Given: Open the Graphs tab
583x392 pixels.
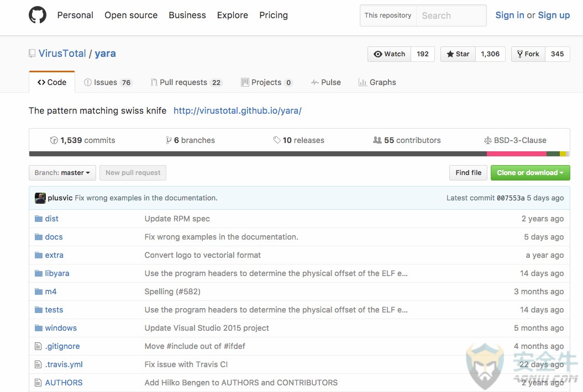Looking at the screenshot, I should (377, 82).
